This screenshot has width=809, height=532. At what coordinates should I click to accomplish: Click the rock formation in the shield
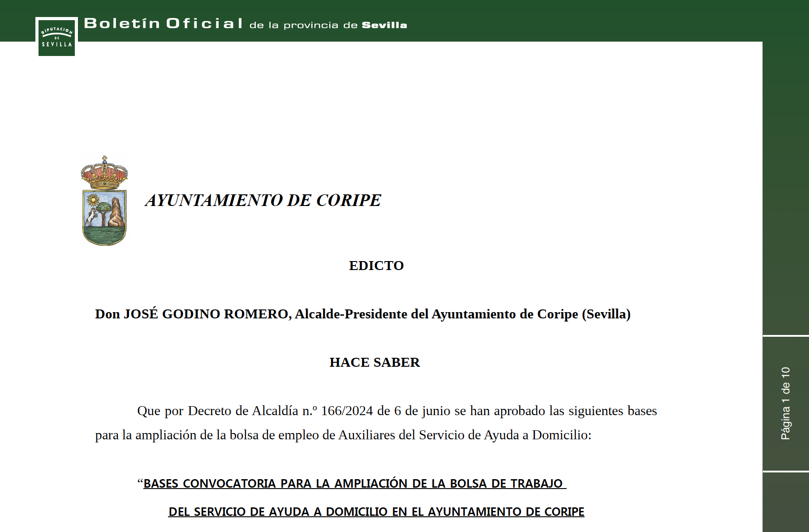tap(116, 212)
